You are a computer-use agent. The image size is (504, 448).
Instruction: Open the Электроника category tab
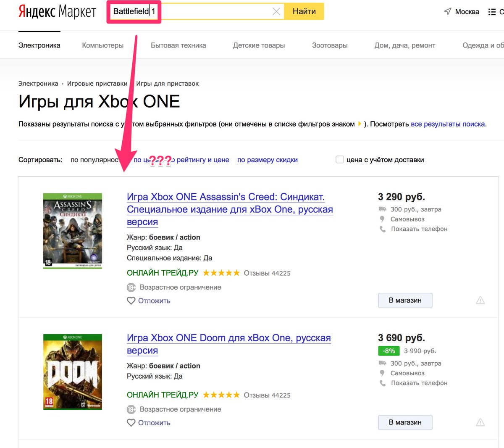pyautogui.click(x=39, y=45)
